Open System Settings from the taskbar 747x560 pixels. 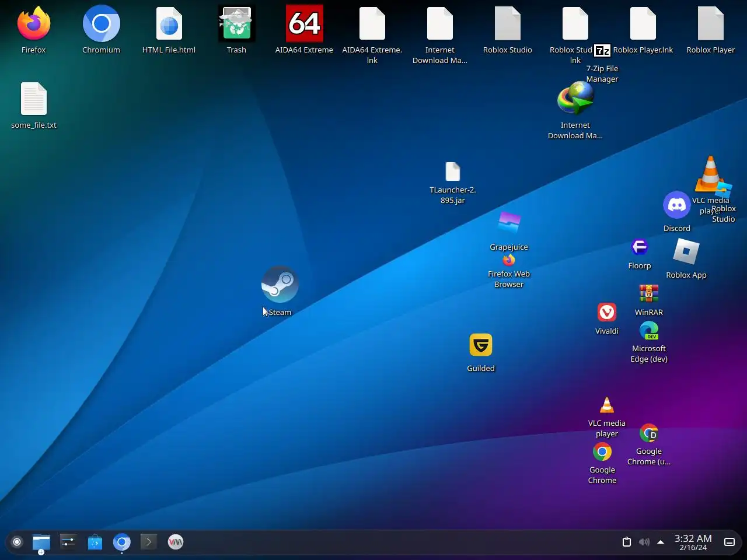coord(68,542)
